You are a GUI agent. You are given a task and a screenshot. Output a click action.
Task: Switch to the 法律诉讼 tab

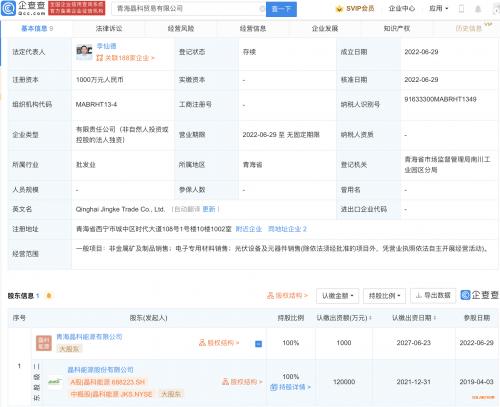109,29
